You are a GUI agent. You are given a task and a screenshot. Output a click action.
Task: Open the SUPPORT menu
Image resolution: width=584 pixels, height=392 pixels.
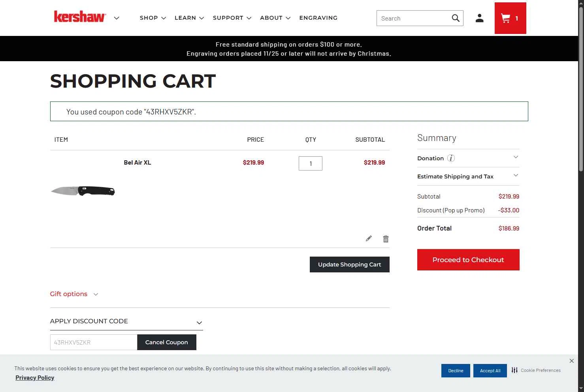232,18
